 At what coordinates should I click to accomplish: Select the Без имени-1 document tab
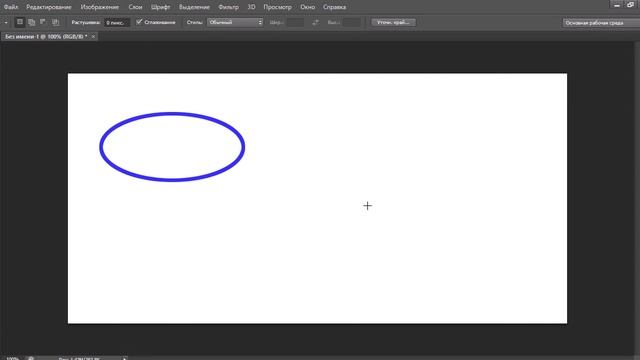(46, 36)
